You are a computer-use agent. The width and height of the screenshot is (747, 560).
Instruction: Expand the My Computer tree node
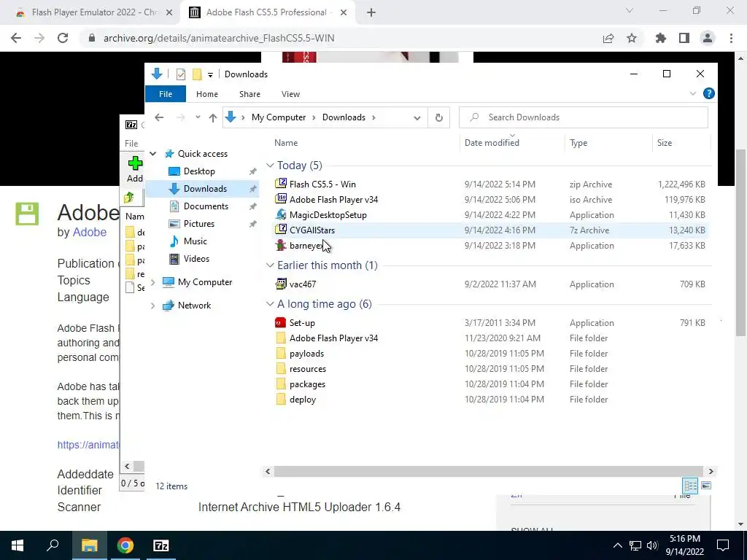pos(153,282)
